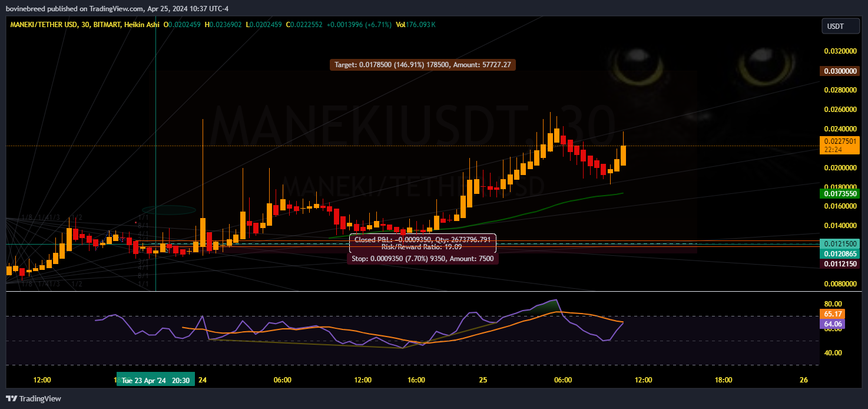Screen dimensions: 868x409
Task: Click the 20:30 time marker label
Action: point(181,381)
